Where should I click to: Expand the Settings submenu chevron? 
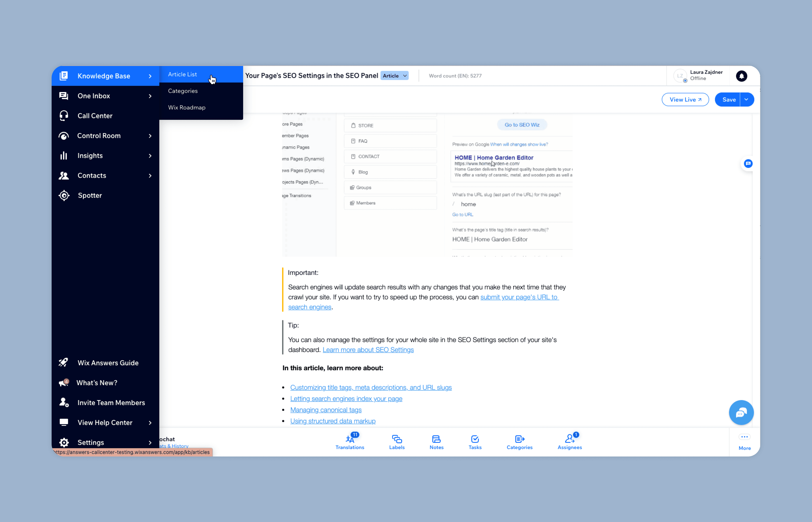150,442
